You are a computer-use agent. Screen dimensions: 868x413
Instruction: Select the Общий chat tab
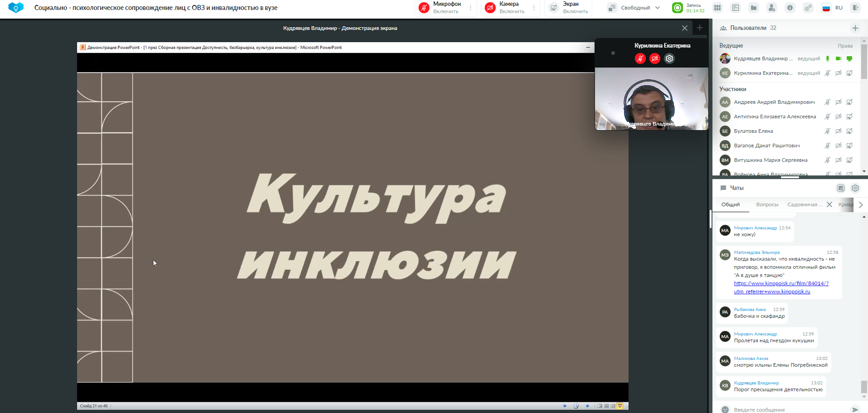point(731,204)
